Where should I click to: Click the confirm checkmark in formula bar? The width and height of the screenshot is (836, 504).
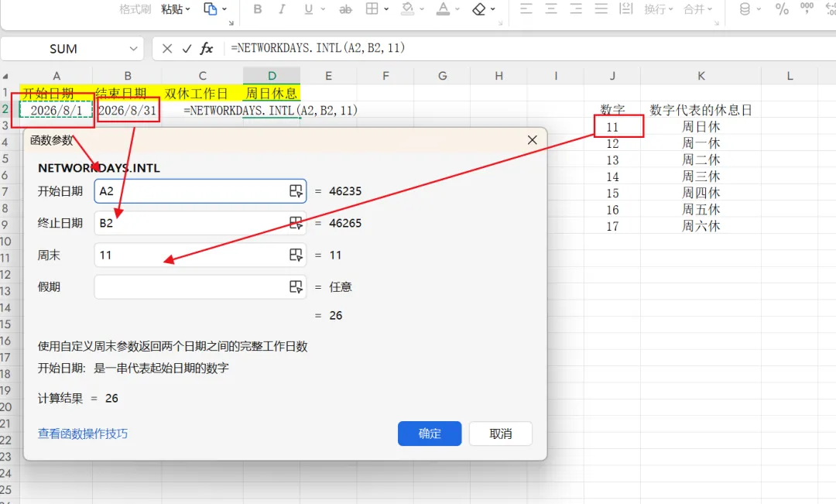pyautogui.click(x=187, y=49)
